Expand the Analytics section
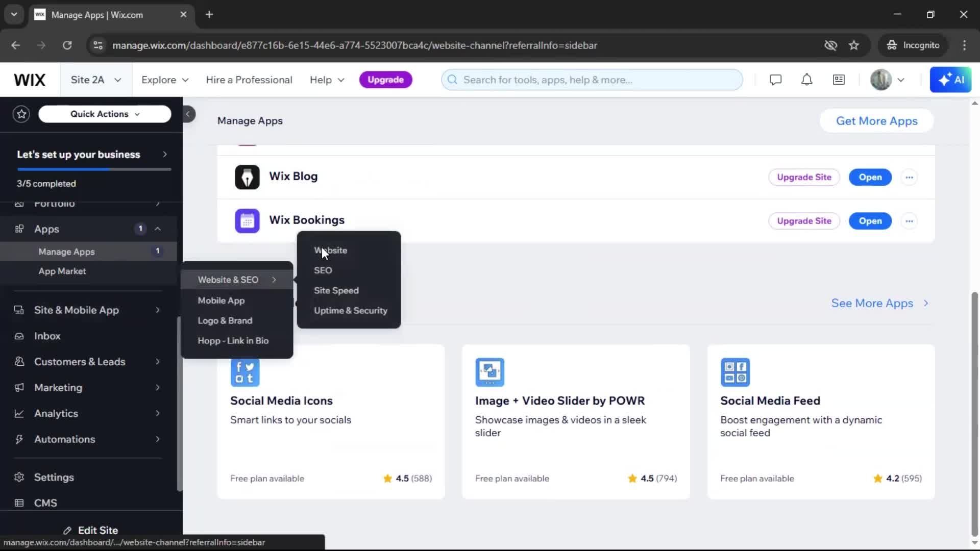Screen dimensions: 980x551 pyautogui.click(x=158, y=413)
